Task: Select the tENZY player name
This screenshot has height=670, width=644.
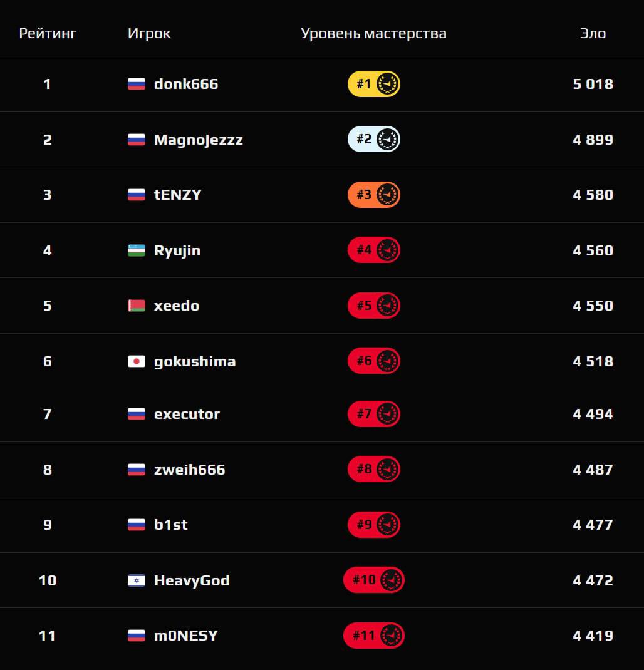Action: click(x=178, y=195)
